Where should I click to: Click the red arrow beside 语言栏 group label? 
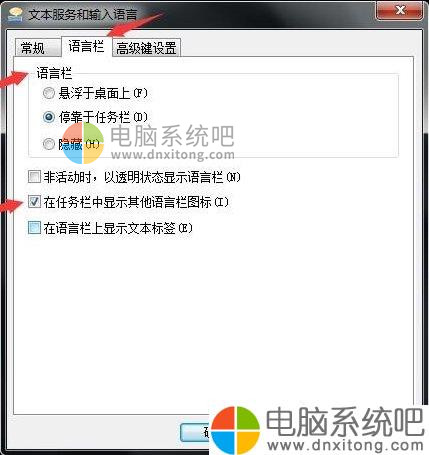click(x=14, y=80)
